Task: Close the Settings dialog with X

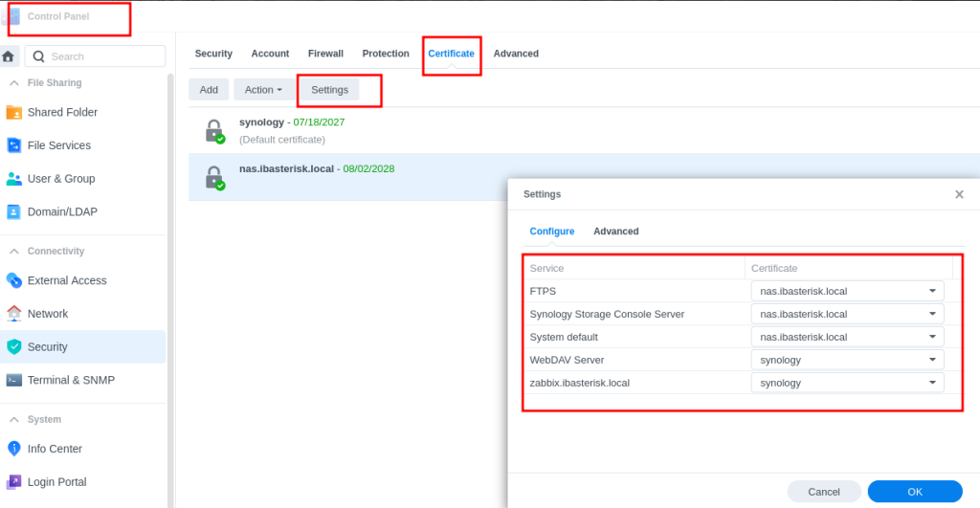Action: 959,194
